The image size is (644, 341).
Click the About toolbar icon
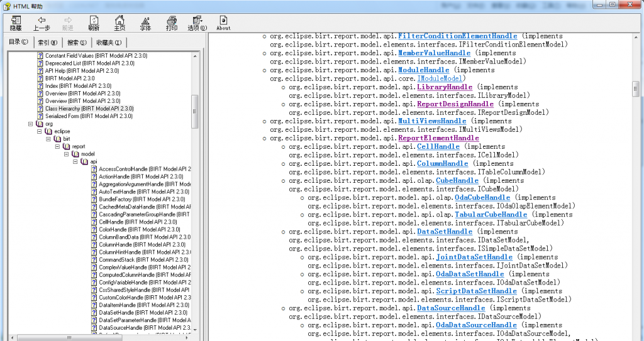(223, 23)
